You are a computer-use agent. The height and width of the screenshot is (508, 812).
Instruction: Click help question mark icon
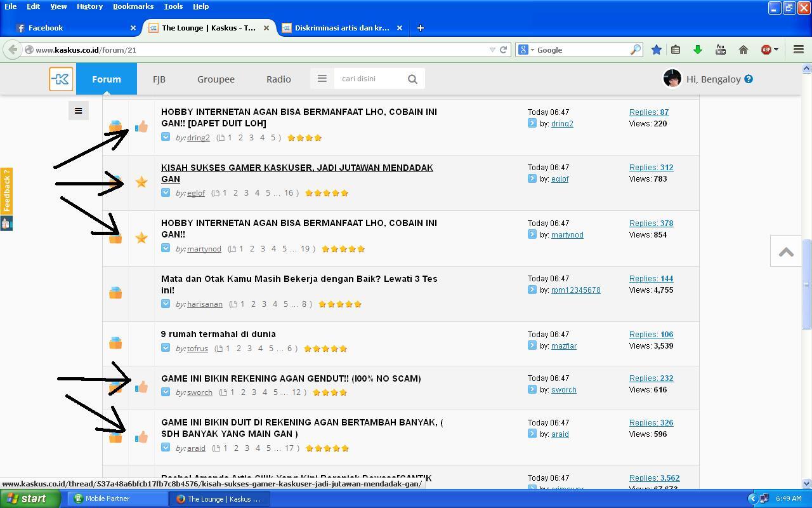(x=749, y=79)
